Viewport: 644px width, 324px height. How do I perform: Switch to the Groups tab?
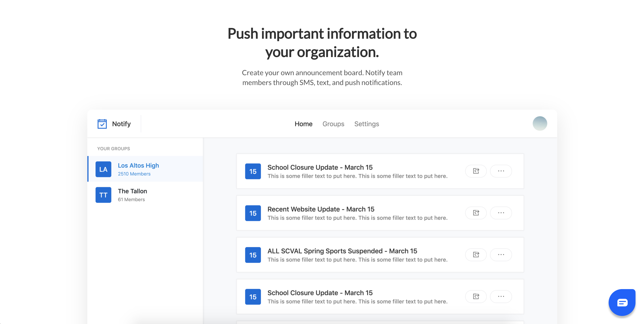tap(333, 124)
